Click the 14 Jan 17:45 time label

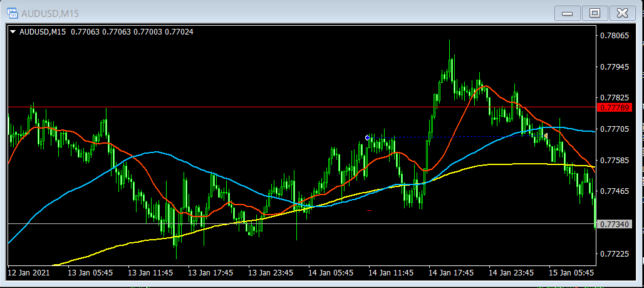[x=452, y=273]
